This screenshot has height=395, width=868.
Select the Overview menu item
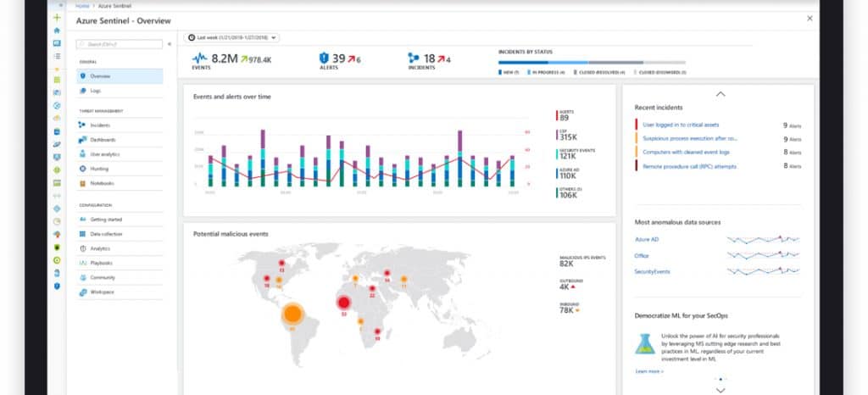120,75
